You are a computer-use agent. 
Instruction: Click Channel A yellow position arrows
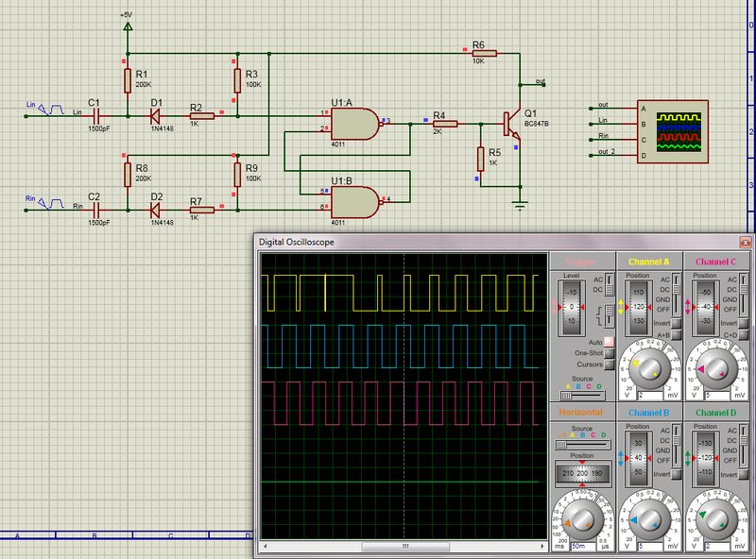[621, 307]
